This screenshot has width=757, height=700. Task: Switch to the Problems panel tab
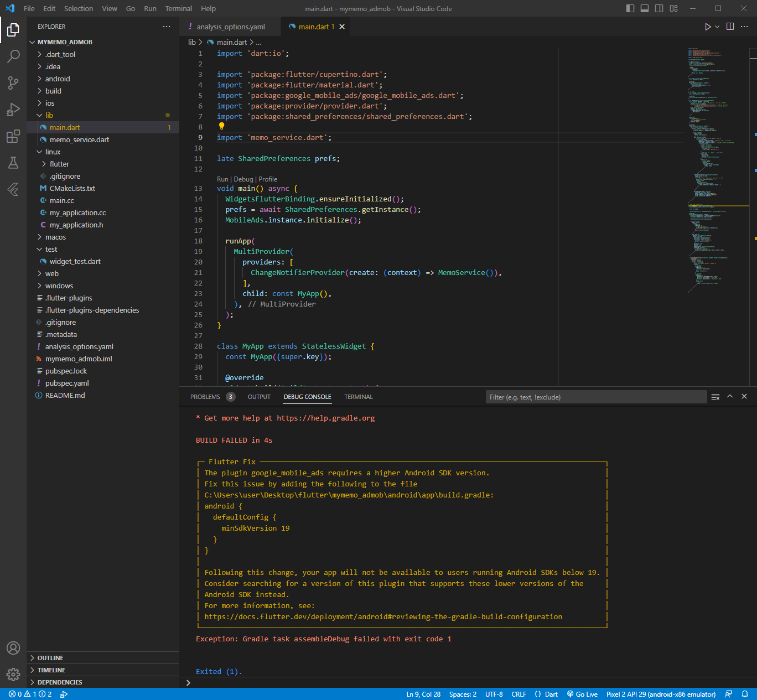212,397
